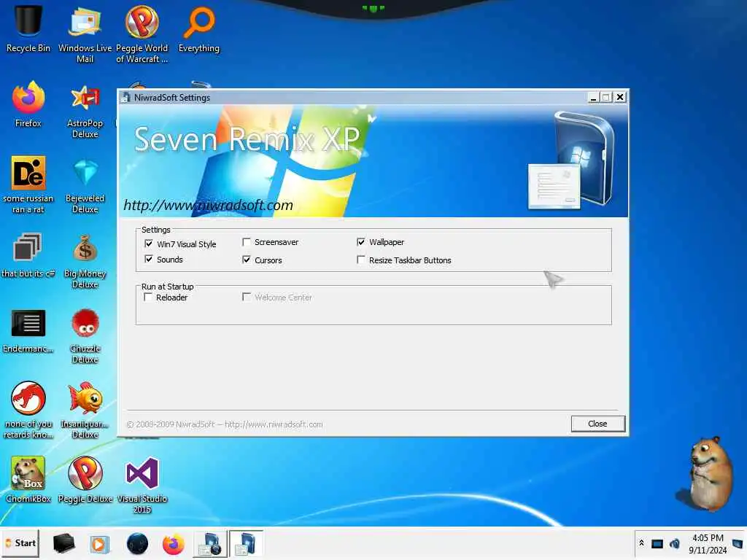747x560 pixels.
Task: Click the black box taskbar icon
Action: click(63, 543)
